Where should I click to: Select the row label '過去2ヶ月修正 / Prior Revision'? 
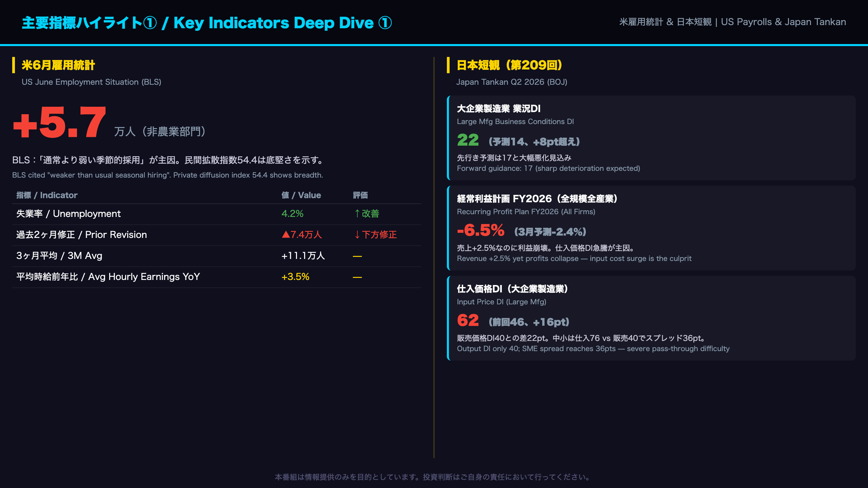pyautogui.click(x=81, y=235)
